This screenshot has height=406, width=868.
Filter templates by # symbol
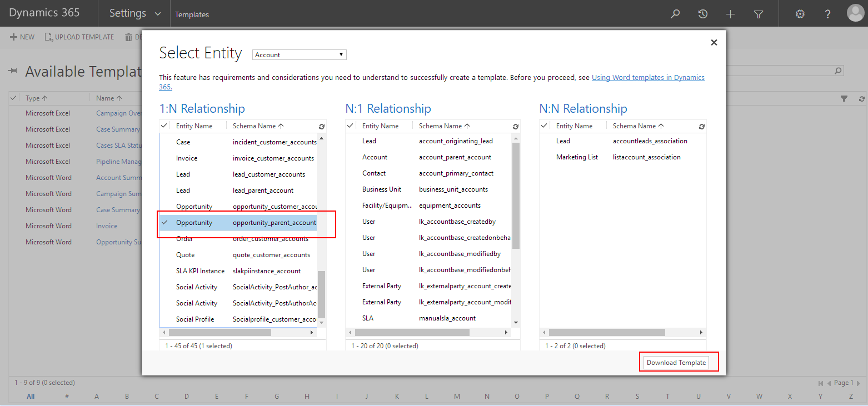67,397
